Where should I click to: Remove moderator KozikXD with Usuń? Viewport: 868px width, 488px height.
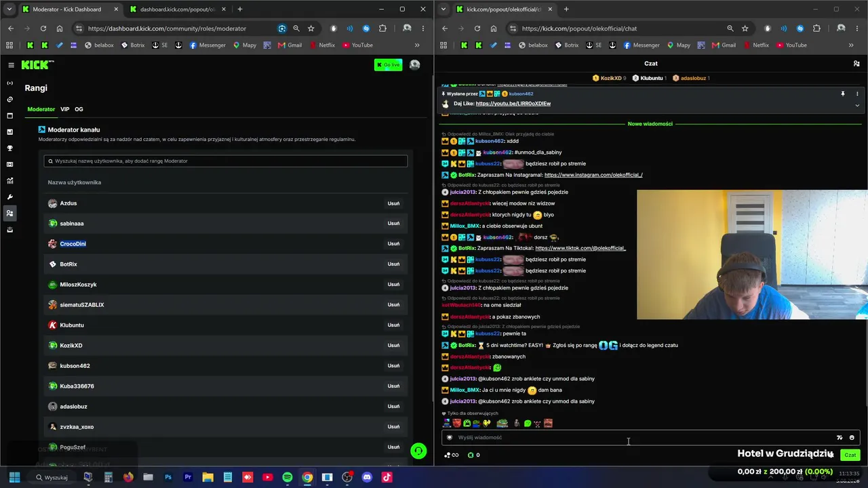[393, 346]
